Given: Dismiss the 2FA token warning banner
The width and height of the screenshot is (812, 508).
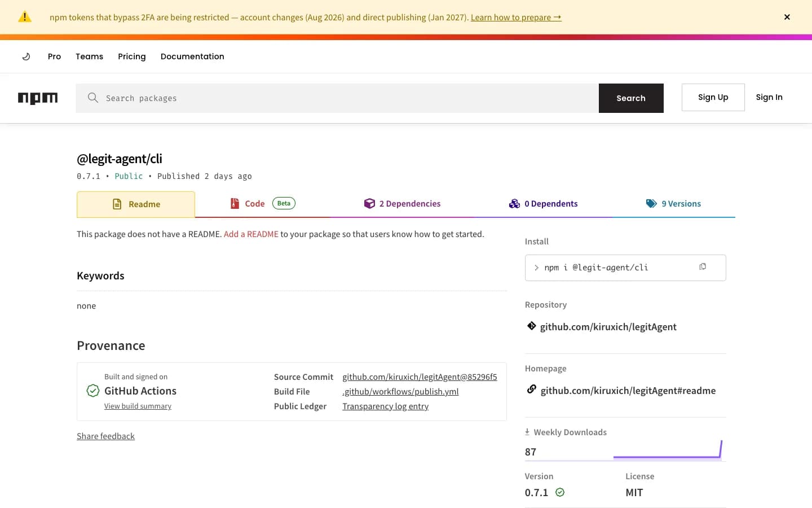Looking at the screenshot, I should coord(787,17).
